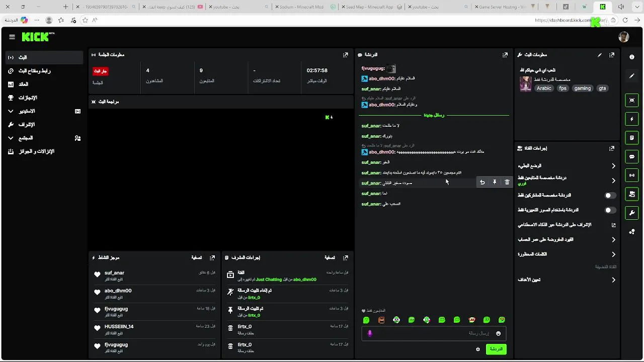
Task: Open followers-only chat settings (المتابعين فقط)
Action: click(x=567, y=180)
